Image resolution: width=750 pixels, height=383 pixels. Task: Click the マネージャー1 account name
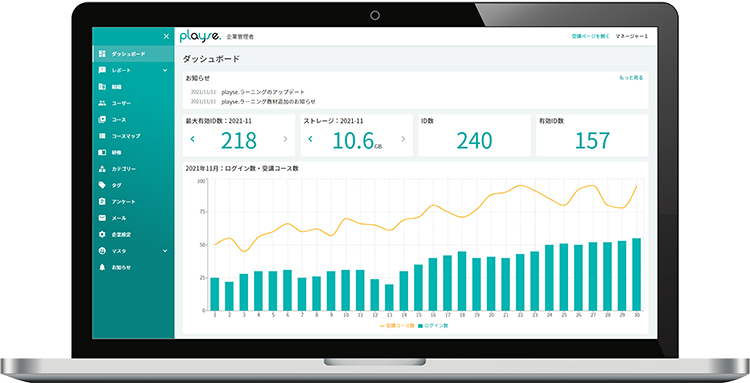(631, 36)
